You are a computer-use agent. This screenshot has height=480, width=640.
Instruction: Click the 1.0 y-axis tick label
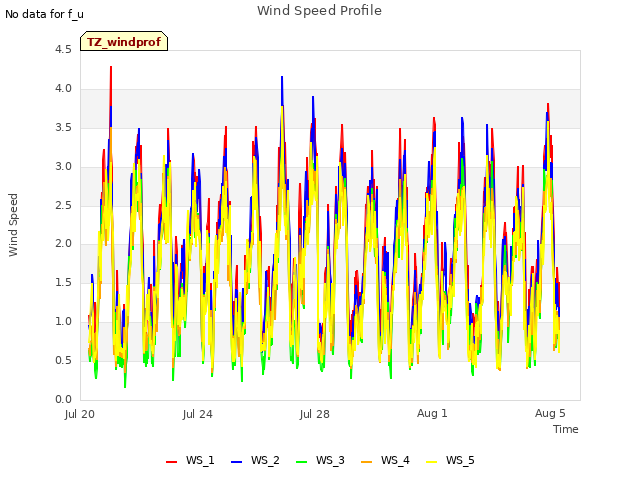click(63, 322)
